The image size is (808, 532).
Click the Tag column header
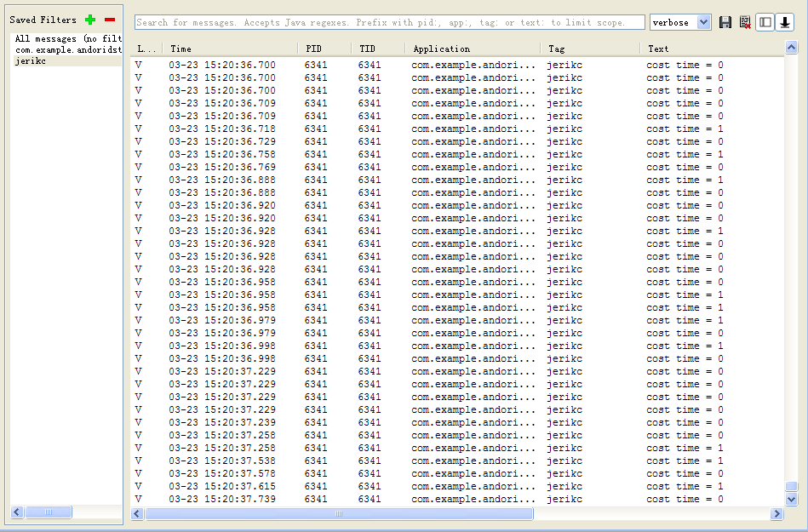point(591,49)
